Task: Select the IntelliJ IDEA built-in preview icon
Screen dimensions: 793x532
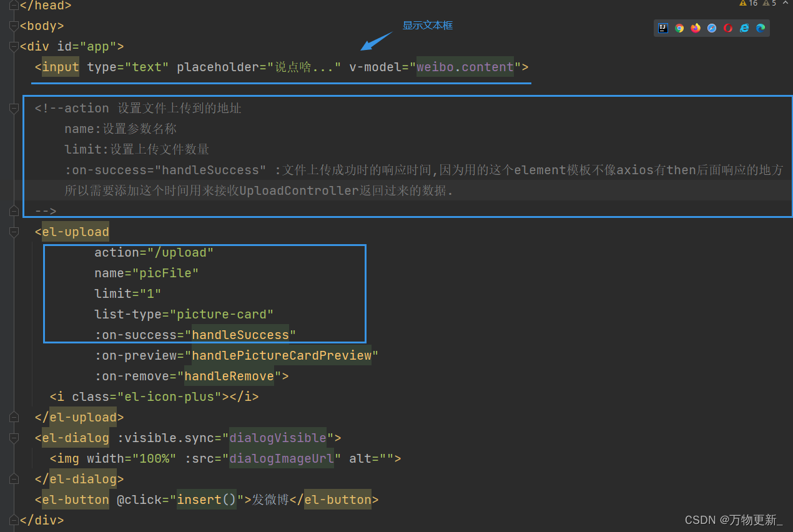Action: pos(663,27)
